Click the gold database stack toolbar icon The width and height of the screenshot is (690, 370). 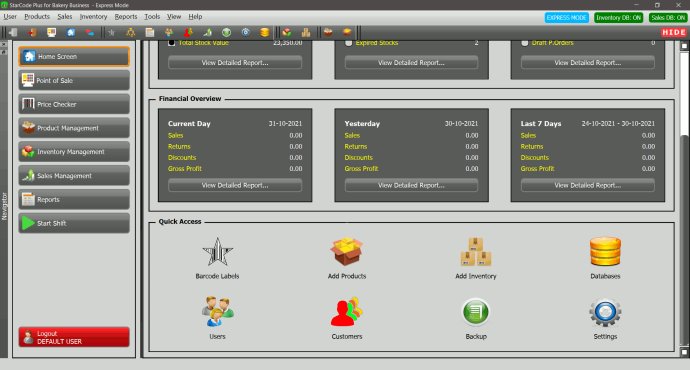tap(264, 33)
